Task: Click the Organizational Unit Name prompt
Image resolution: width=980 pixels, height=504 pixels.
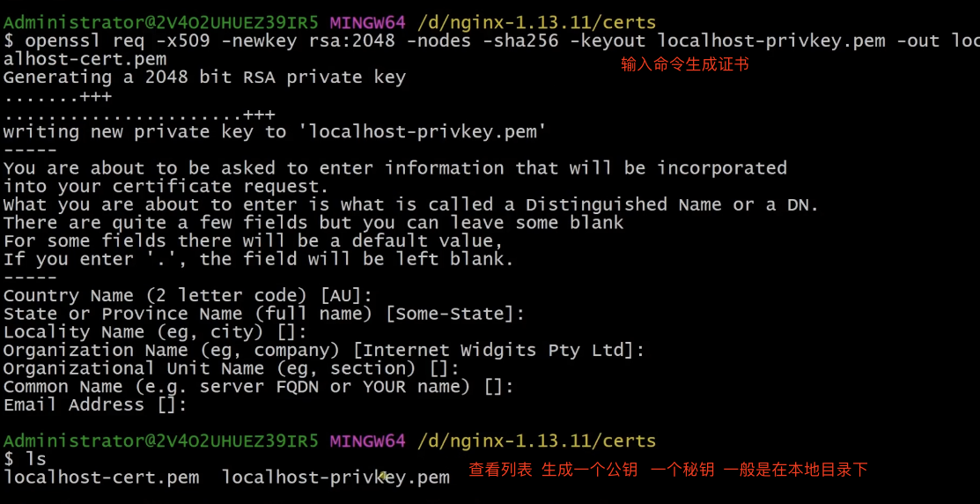Action: coord(232,367)
